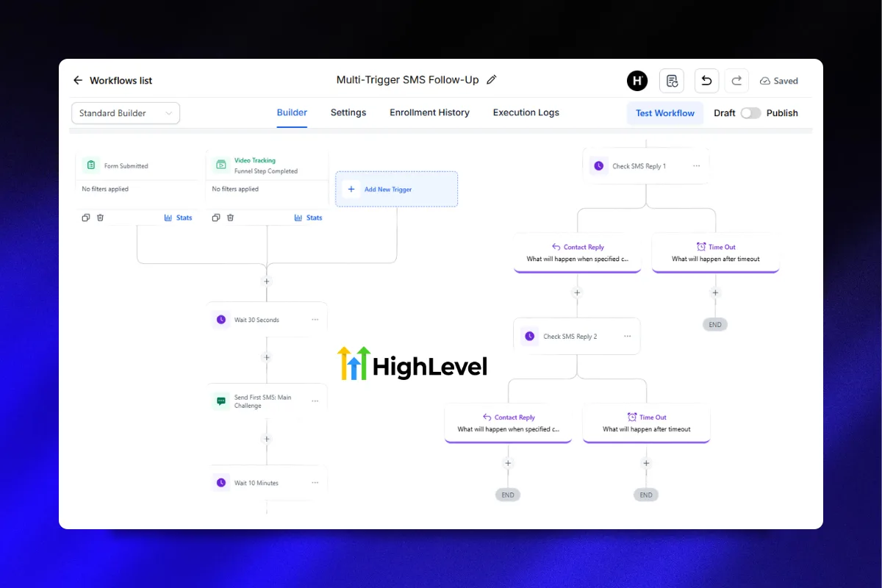Image resolution: width=882 pixels, height=588 pixels.
Task: Click Add New Trigger
Action: [x=397, y=189]
